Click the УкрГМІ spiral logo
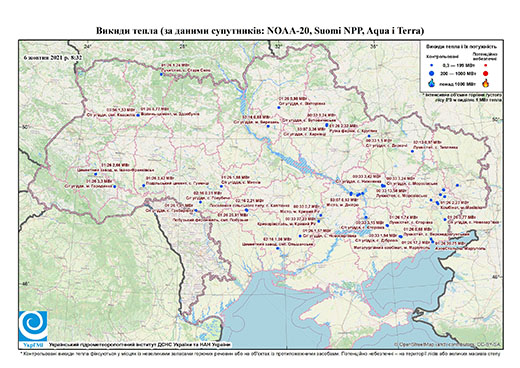The width and height of the screenshot is (520, 368). 33,326
